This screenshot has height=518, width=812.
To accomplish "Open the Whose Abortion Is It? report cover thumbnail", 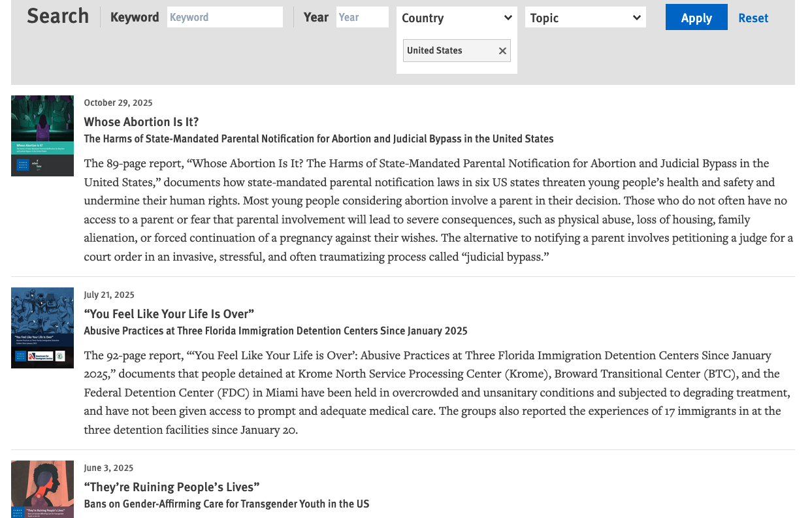I will pyautogui.click(x=42, y=136).
